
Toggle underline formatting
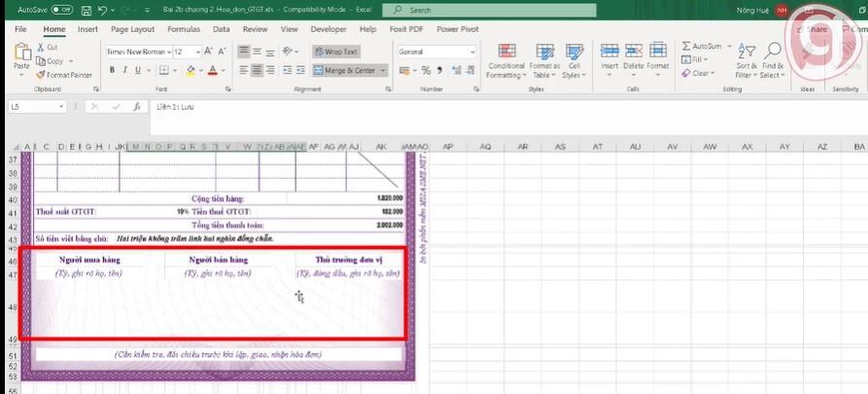(138, 70)
